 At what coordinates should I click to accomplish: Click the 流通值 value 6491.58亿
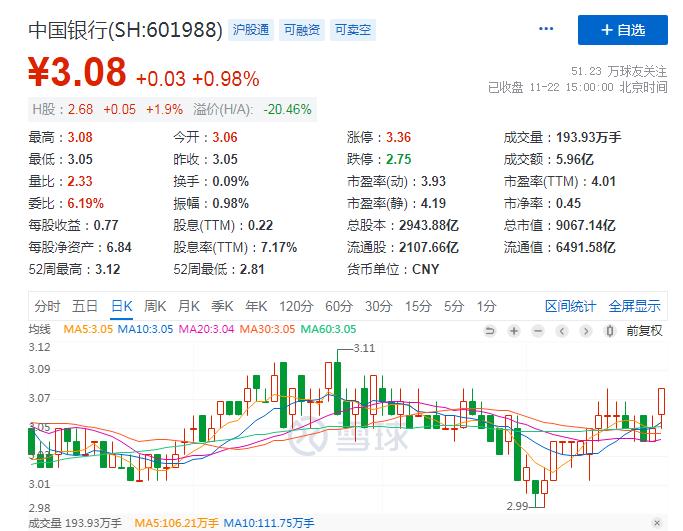586,247
